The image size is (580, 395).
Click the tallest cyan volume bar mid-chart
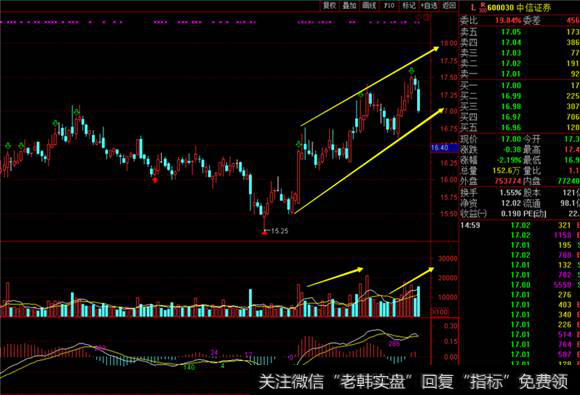pos(250,303)
